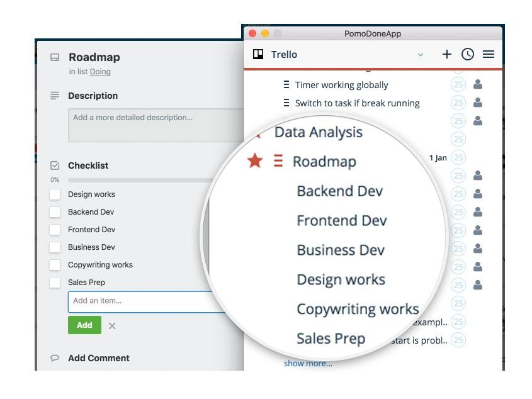Select Copywriting works subtask in PomoDoneApp
This screenshot has width=532, height=399.
coord(358,310)
